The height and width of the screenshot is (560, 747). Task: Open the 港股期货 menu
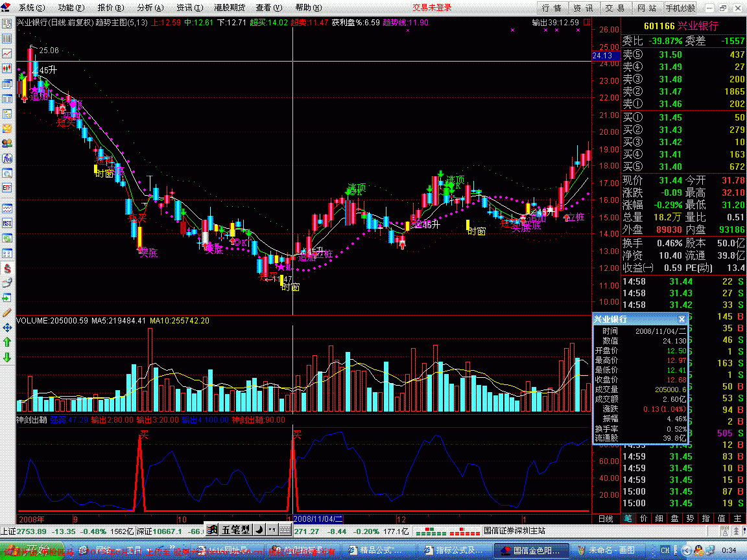[230, 8]
